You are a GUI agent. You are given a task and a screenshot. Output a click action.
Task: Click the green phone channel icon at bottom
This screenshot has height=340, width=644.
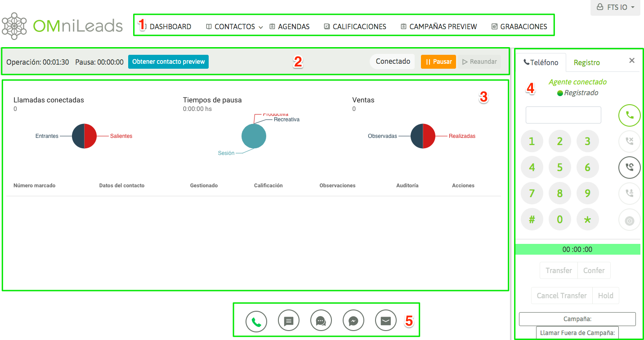[x=256, y=321]
